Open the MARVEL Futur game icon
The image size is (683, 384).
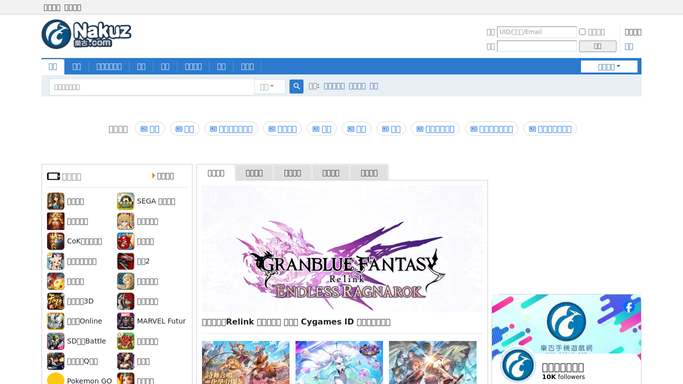click(125, 321)
